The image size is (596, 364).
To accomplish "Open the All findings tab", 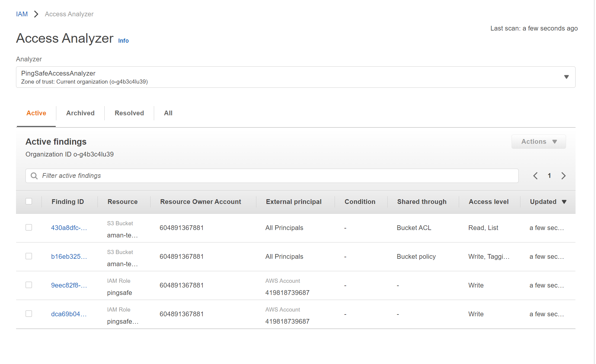I will 168,113.
